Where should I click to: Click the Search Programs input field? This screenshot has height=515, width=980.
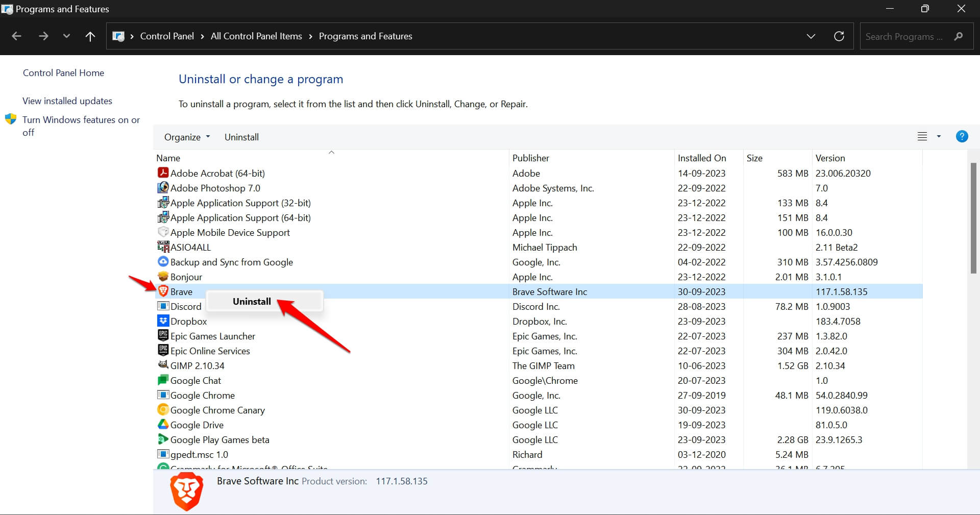coord(903,37)
